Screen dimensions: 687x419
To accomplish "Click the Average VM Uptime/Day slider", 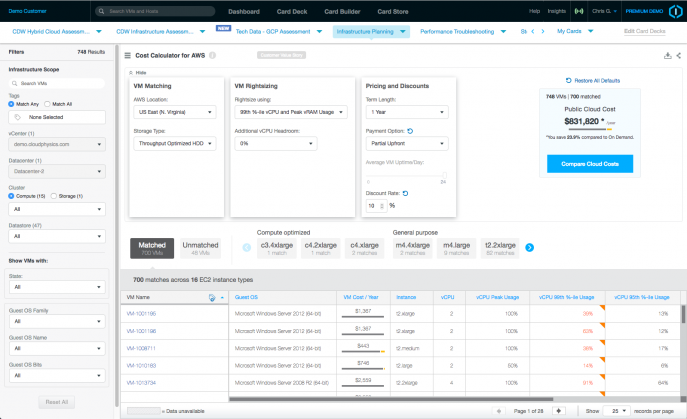I will pyautogui.click(x=406, y=175).
